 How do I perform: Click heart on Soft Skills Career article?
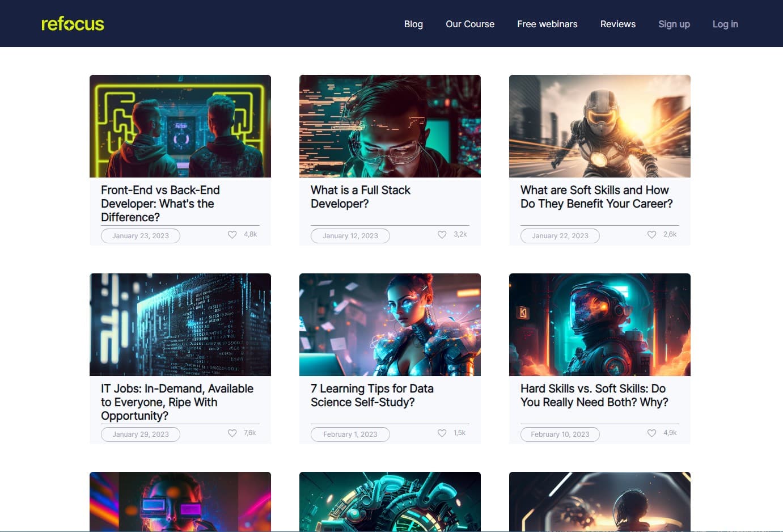tap(652, 234)
